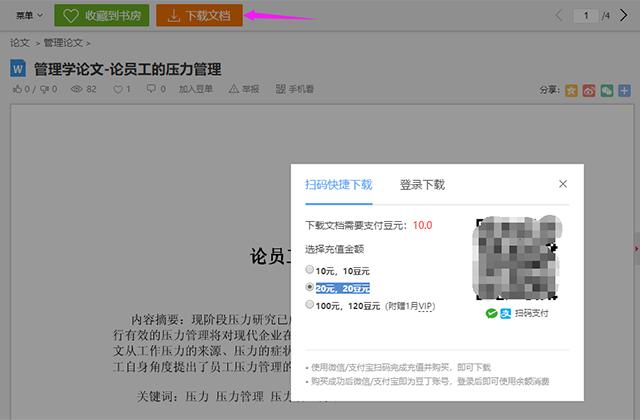This screenshot has height=420, width=640.
Task: Go to the next page arrow
Action: click(623, 16)
